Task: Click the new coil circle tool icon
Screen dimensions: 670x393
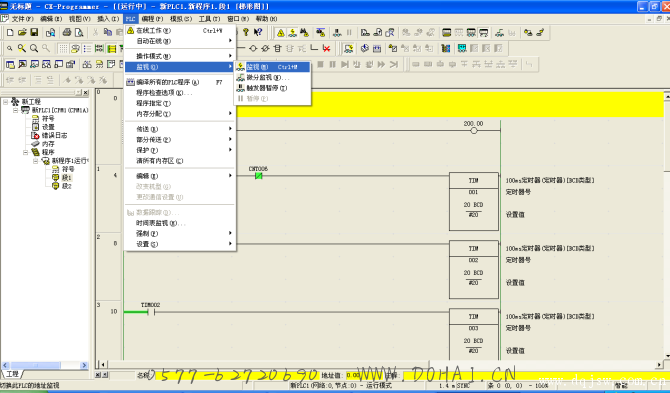Action: pyautogui.click(x=253, y=49)
